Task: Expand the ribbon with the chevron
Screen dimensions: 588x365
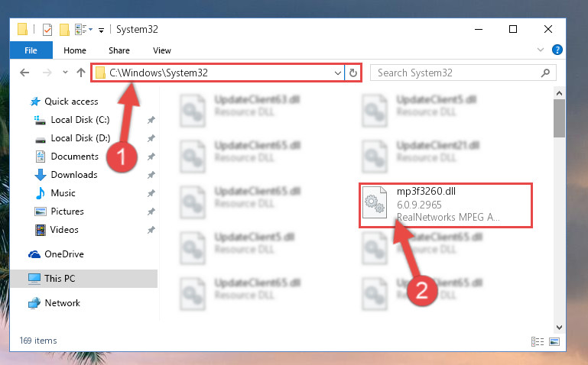Action: 541,50
